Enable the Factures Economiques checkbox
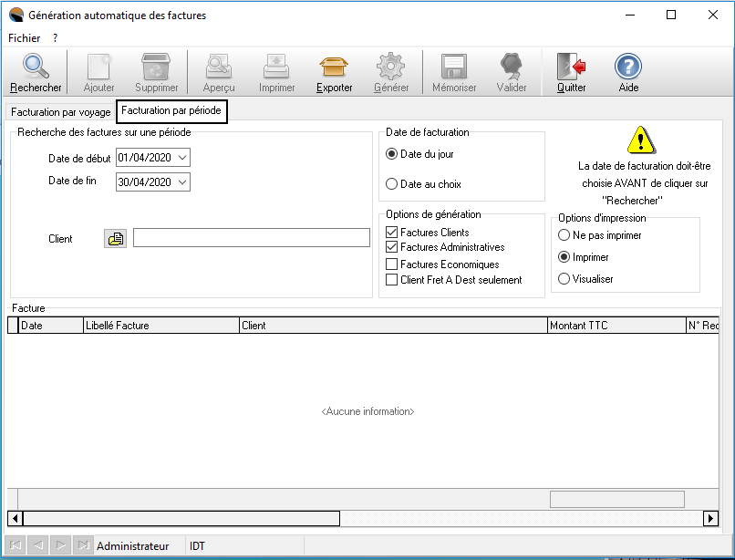Screen dimensions: 735x560 (392, 264)
